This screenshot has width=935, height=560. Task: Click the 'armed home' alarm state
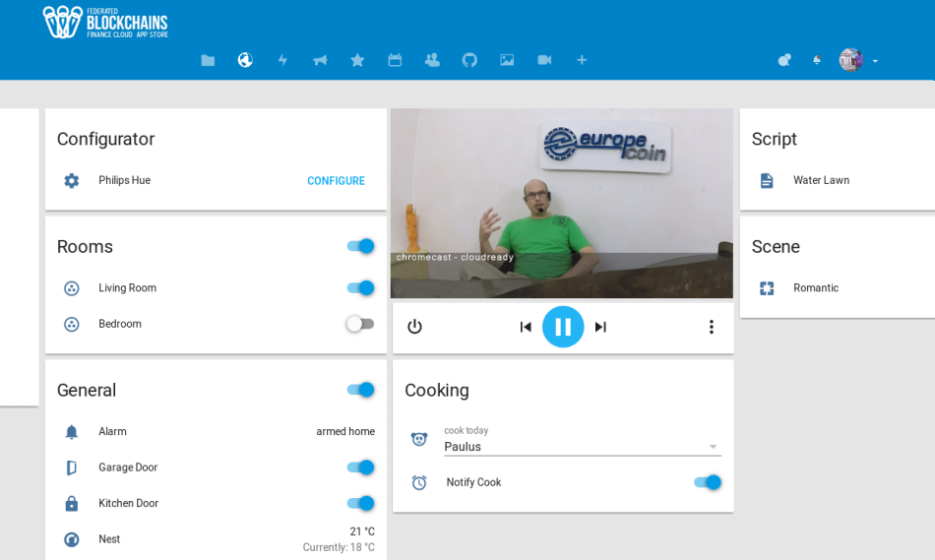(x=345, y=431)
